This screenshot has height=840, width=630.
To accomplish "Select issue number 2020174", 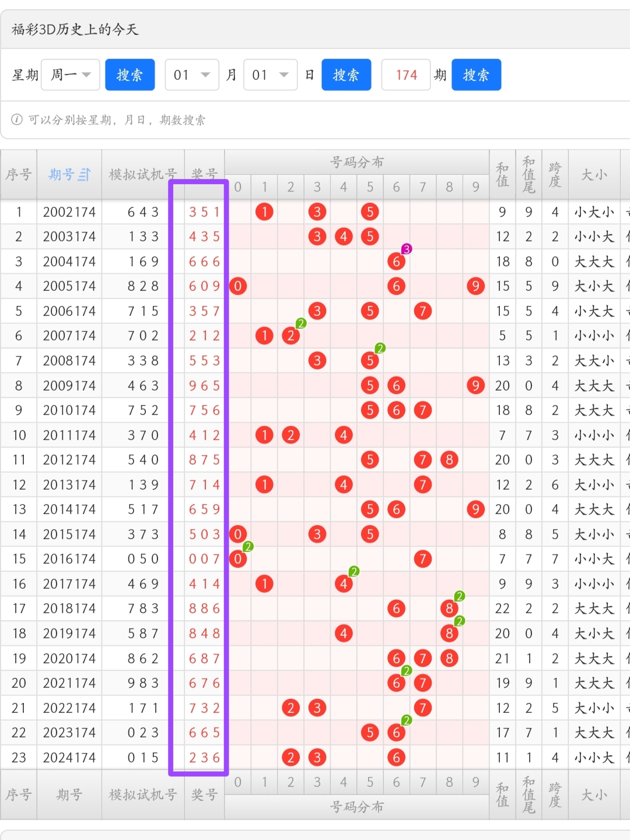I will [x=69, y=659].
